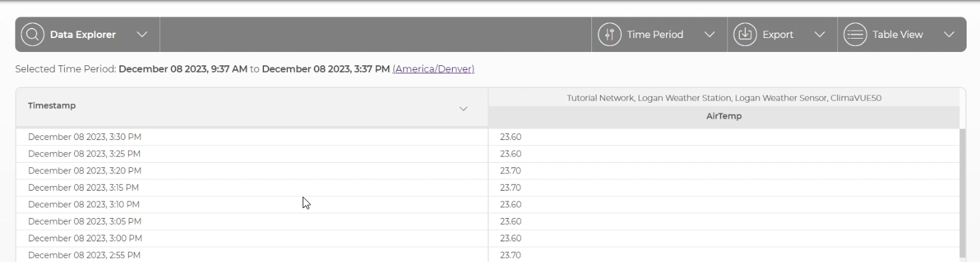Select the 3:25 PM timestamp cell
This screenshot has height=262, width=980.
(252, 154)
